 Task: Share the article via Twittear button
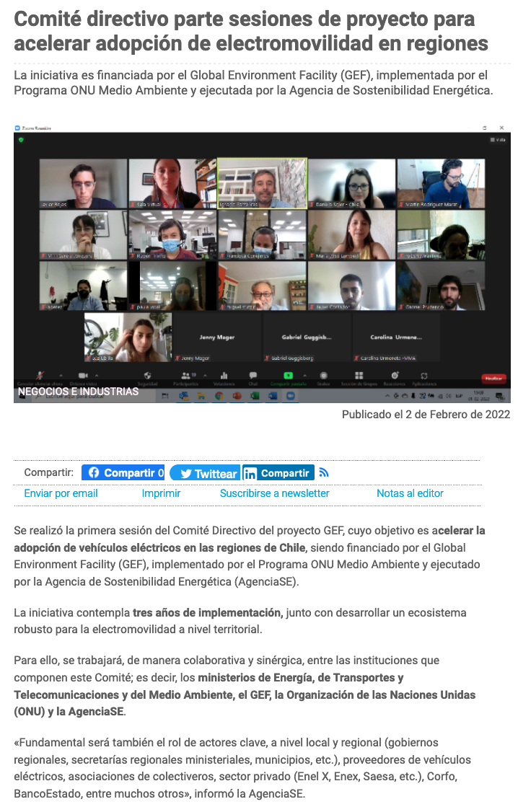(x=205, y=473)
